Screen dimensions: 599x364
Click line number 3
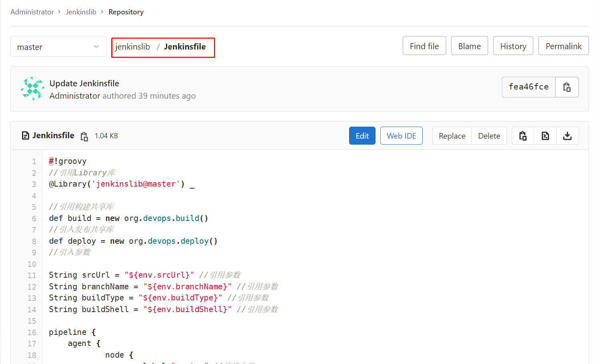pos(34,184)
